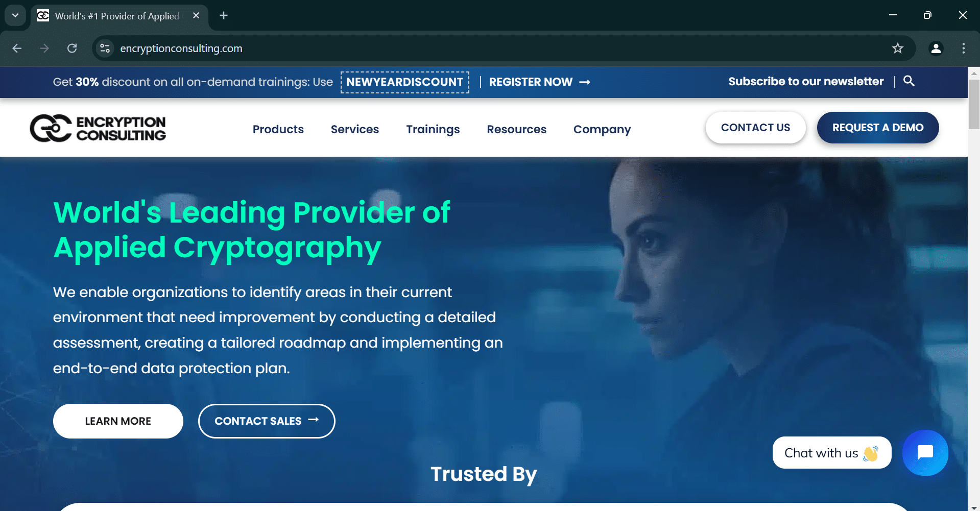Image resolution: width=980 pixels, height=511 pixels.
Task: Reload the page with the refresh icon
Action: [x=72, y=48]
